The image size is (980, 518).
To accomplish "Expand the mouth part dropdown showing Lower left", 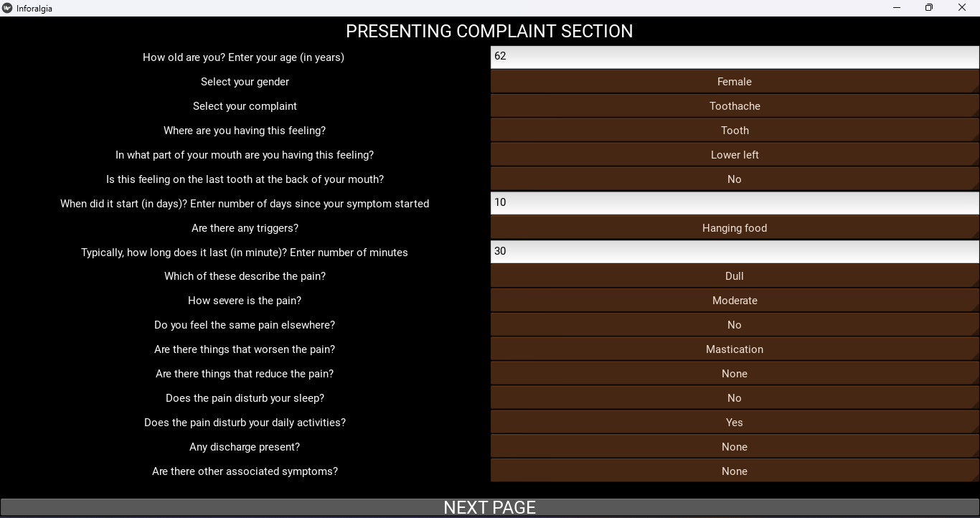I will (x=734, y=155).
